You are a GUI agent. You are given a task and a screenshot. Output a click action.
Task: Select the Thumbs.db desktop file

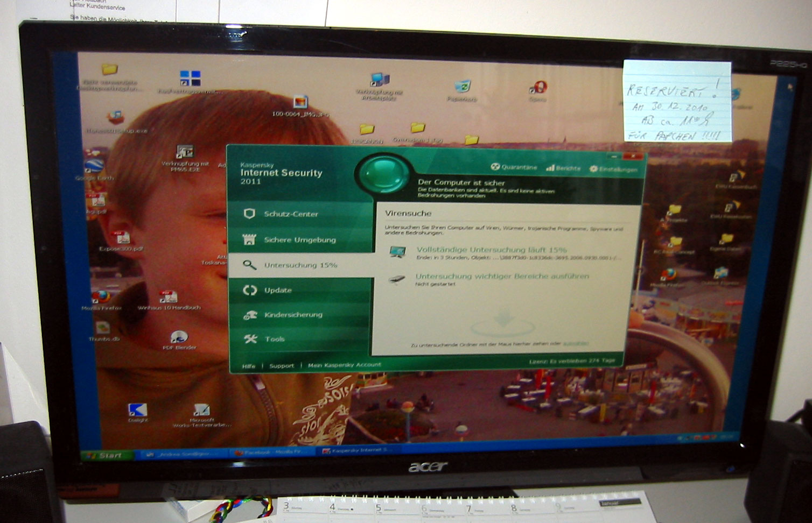pos(102,331)
